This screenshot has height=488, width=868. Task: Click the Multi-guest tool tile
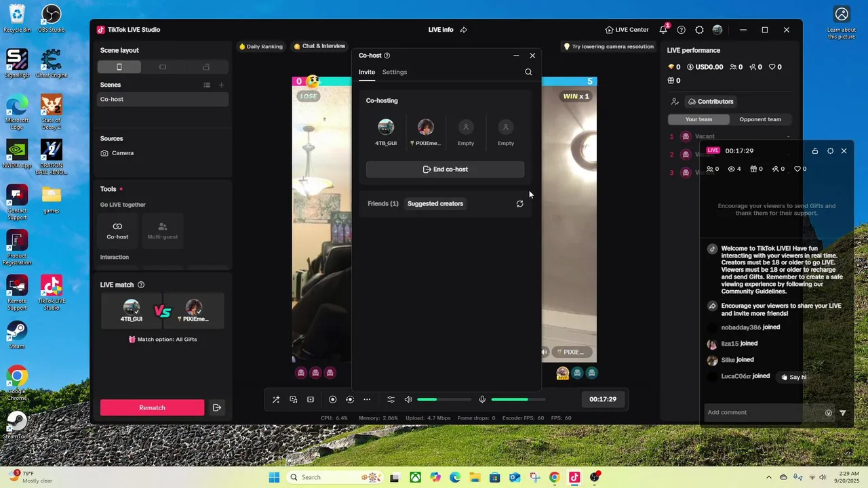pos(163,230)
